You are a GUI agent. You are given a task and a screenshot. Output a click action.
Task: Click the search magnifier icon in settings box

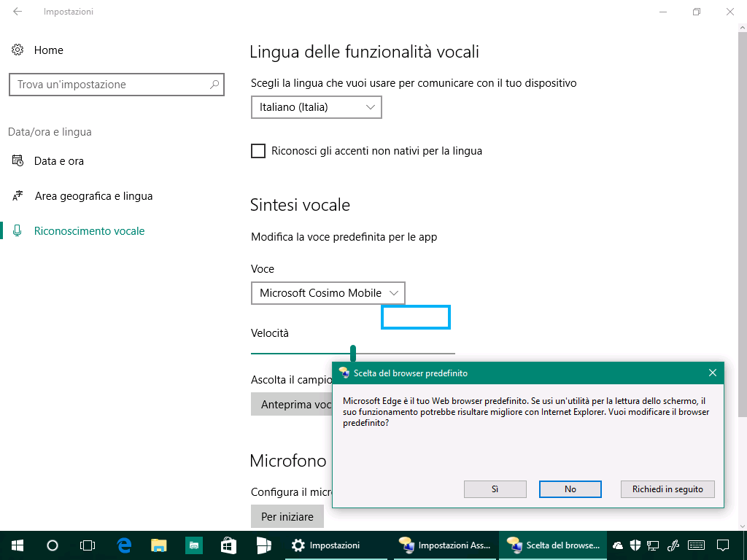[214, 85]
